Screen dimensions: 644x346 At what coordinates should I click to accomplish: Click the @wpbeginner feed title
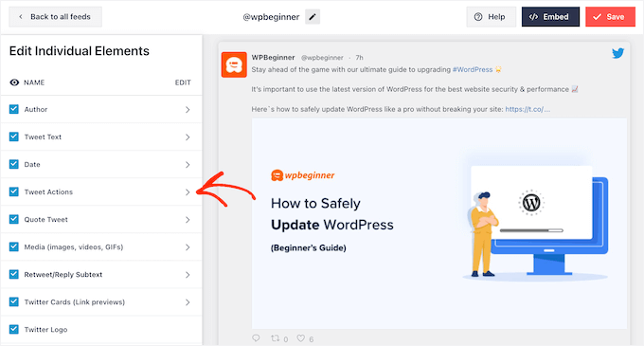coord(271,17)
